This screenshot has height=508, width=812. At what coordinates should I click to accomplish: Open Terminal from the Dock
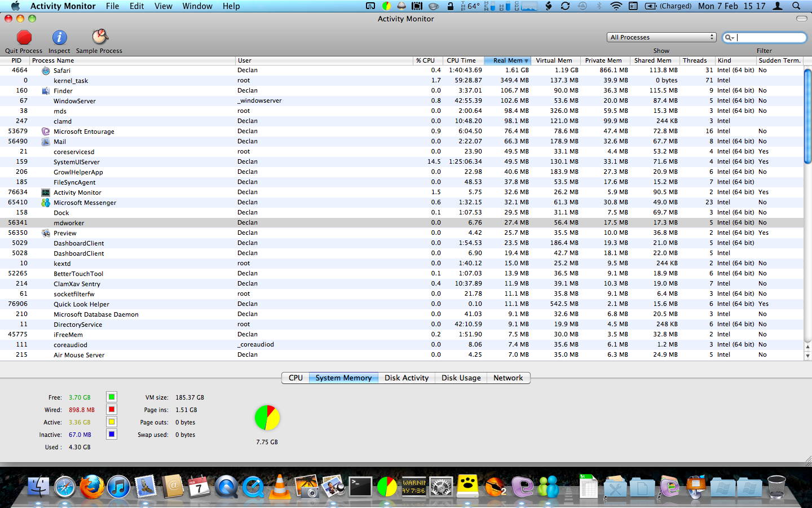pyautogui.click(x=360, y=487)
